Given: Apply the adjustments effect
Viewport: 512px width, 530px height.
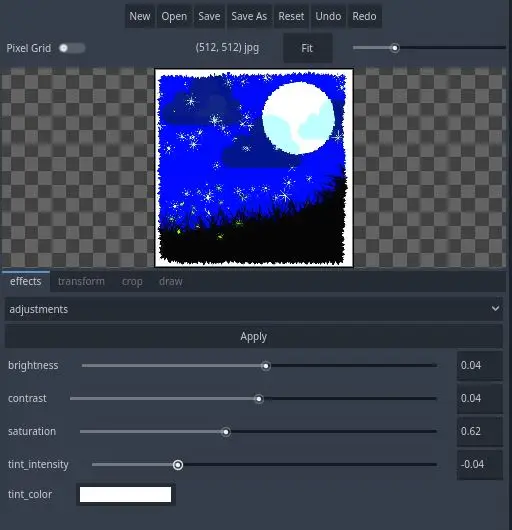Looking at the screenshot, I should click(253, 337).
